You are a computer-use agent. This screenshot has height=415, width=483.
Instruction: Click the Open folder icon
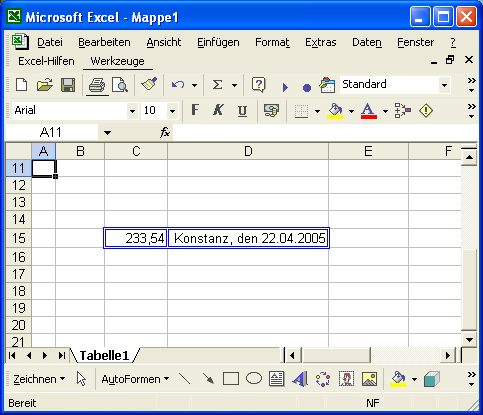(x=45, y=85)
